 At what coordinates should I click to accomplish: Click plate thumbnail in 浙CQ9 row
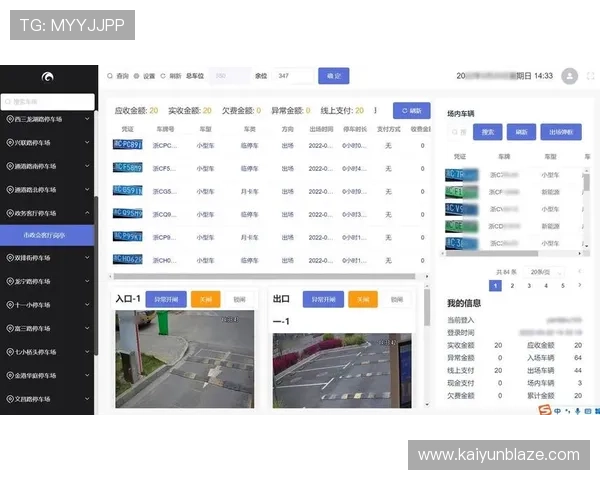[x=128, y=213]
